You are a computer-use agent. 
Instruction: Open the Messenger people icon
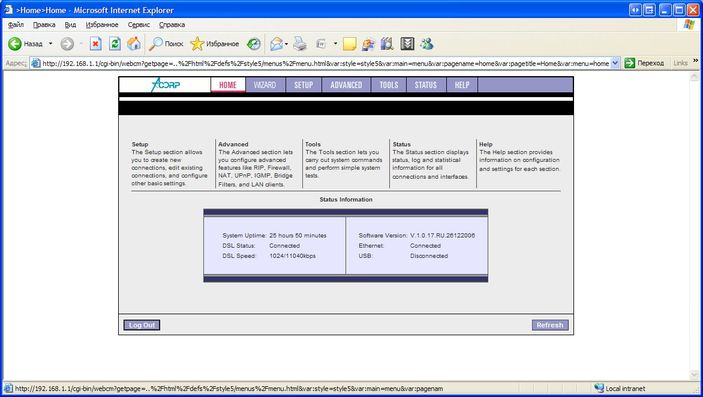(x=426, y=44)
